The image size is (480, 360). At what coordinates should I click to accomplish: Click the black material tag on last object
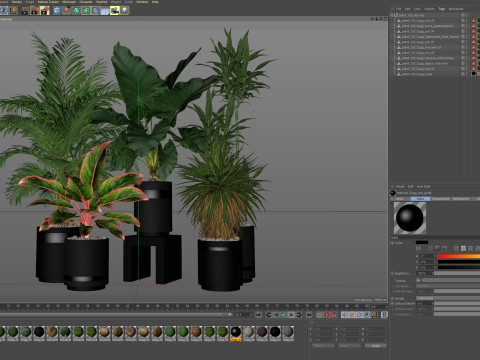(x=474, y=74)
